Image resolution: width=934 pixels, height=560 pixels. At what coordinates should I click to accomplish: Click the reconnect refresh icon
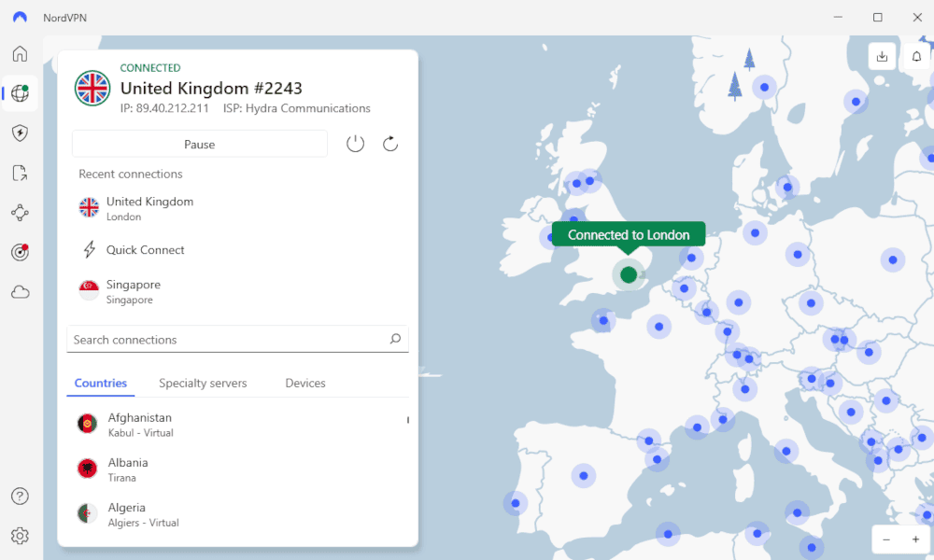coord(390,144)
